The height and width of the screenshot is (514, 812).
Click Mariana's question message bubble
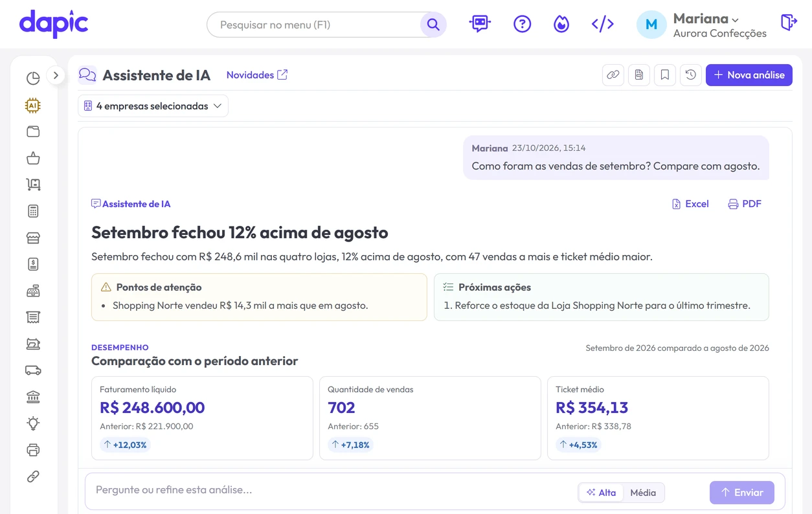(616, 157)
